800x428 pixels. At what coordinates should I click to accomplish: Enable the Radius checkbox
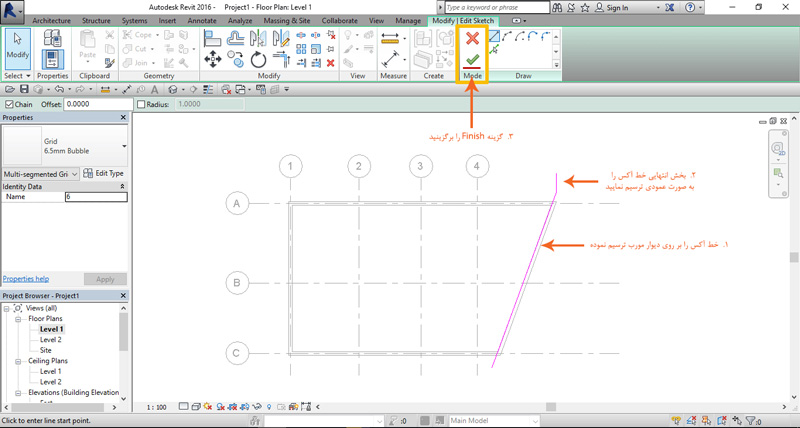coord(141,104)
